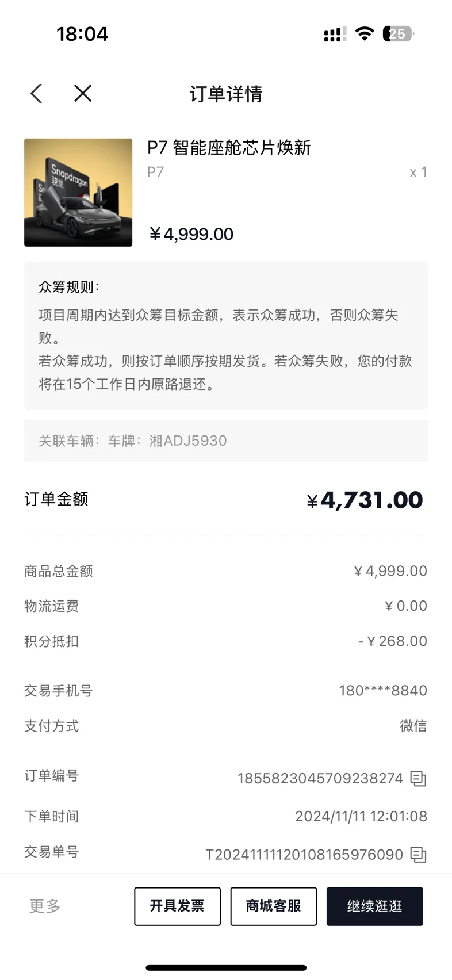The width and height of the screenshot is (452, 980).
Task: Open the P7 Snapdragon product thumbnail
Action: (x=78, y=193)
